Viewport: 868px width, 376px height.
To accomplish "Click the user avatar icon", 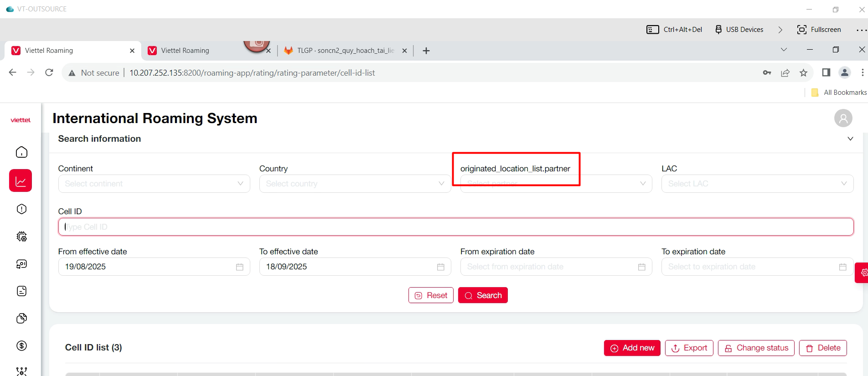I will click(843, 118).
